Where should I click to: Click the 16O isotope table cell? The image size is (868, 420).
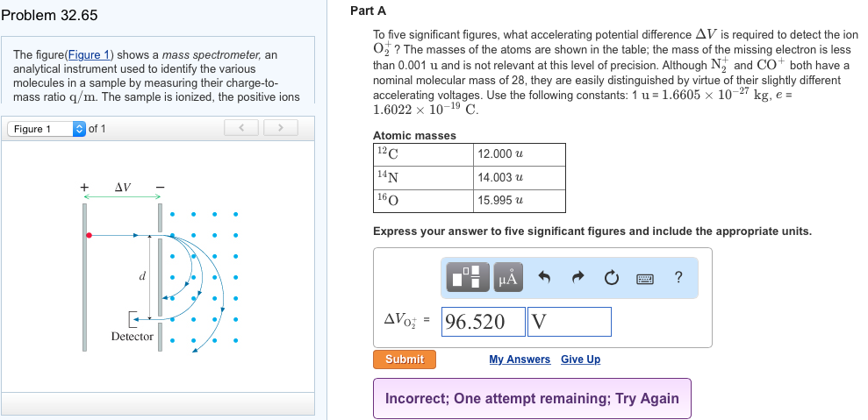click(x=424, y=201)
